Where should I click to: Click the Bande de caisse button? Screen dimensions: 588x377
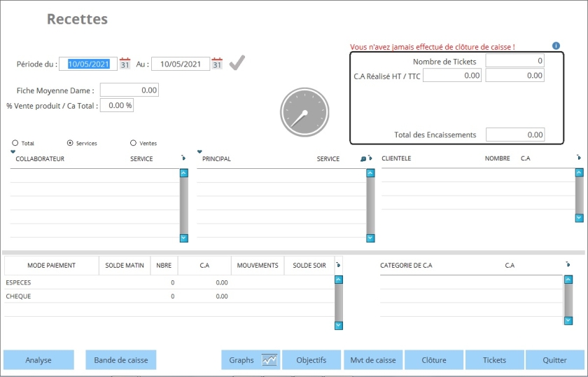click(x=121, y=360)
